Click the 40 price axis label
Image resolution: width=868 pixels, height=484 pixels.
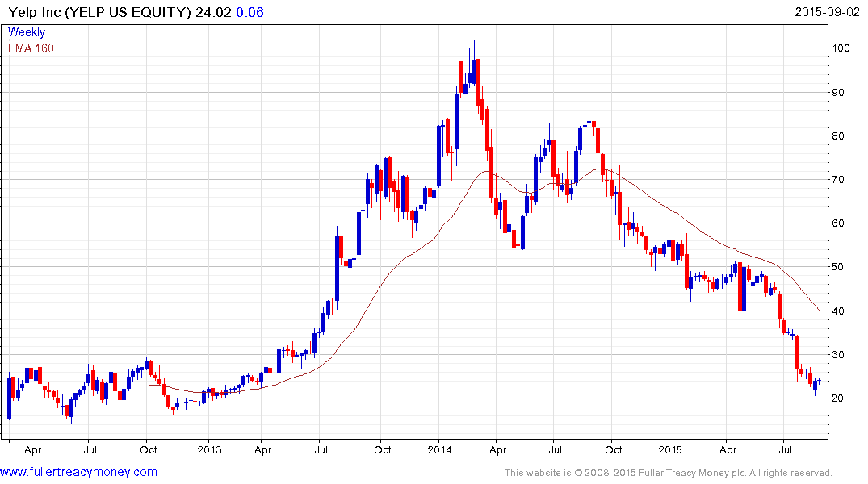click(838, 311)
